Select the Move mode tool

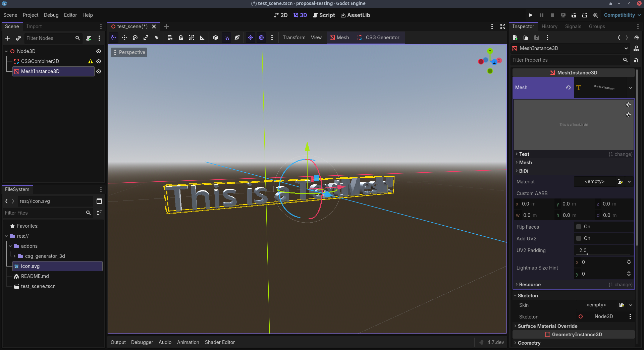point(124,38)
